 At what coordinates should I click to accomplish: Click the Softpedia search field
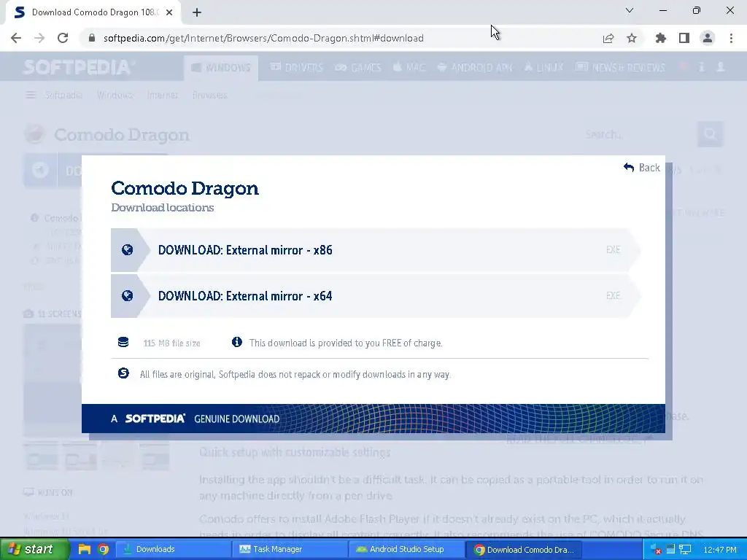click(638, 134)
